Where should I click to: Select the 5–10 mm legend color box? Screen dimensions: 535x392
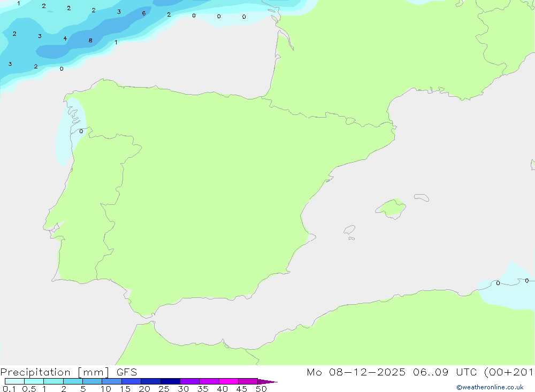93,381
